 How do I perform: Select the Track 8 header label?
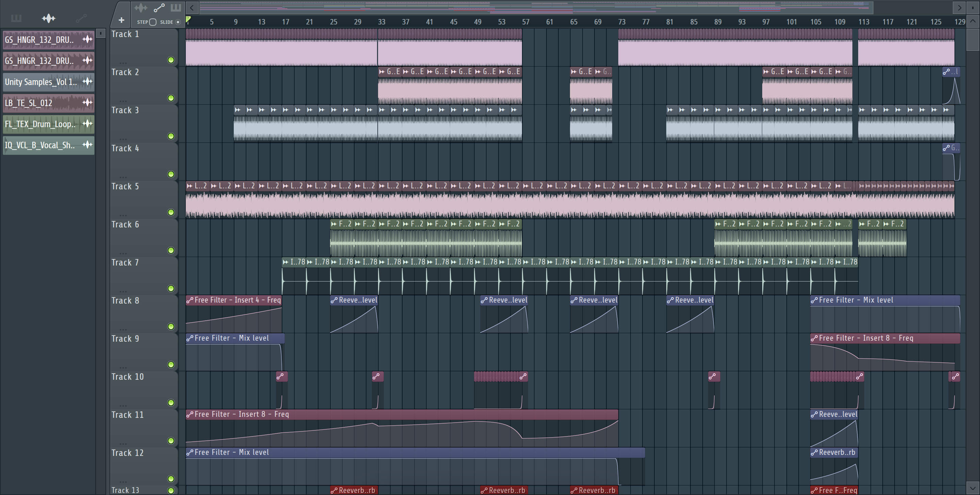point(125,300)
